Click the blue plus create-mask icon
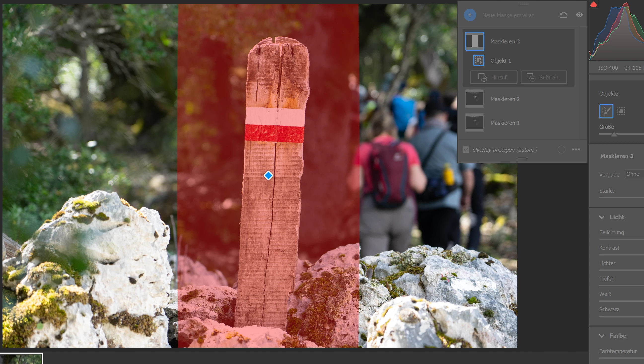The height and width of the screenshot is (364, 644). (470, 15)
